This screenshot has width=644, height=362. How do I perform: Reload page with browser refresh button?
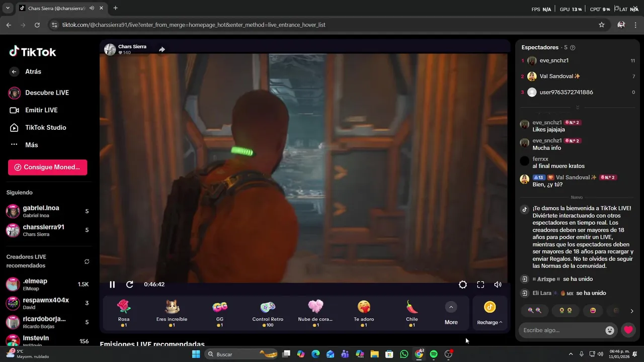(x=37, y=25)
